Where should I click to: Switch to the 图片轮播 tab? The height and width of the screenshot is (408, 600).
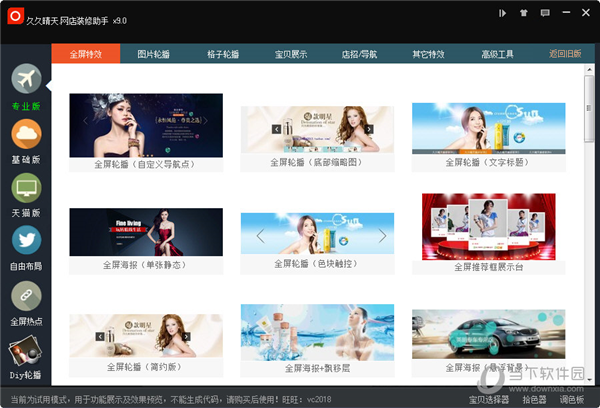click(153, 54)
